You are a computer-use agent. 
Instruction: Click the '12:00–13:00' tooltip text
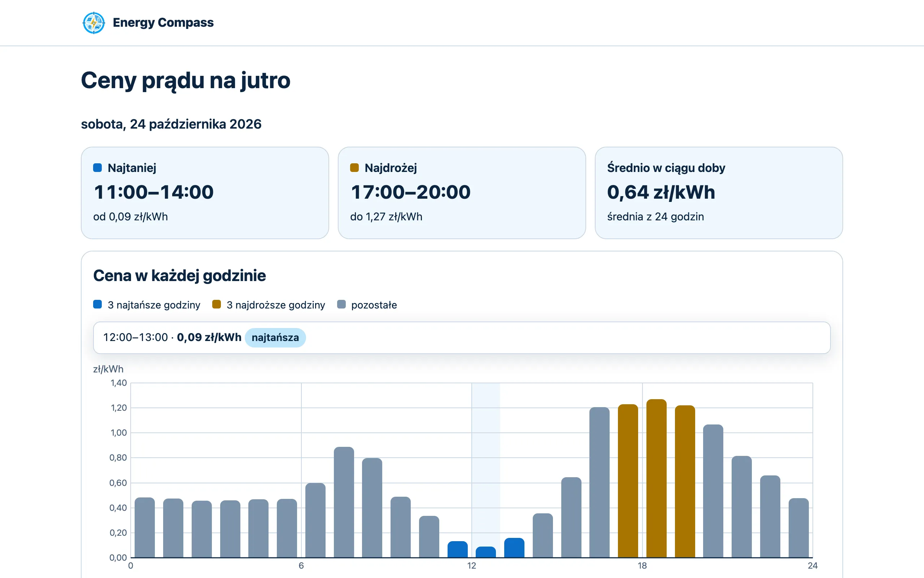click(136, 337)
